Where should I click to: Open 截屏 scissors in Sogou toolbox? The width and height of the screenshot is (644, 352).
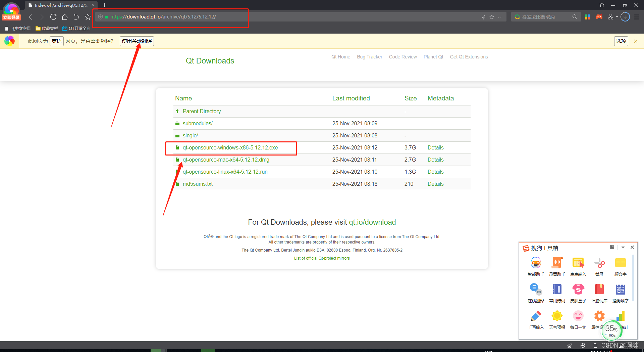pyautogui.click(x=599, y=267)
